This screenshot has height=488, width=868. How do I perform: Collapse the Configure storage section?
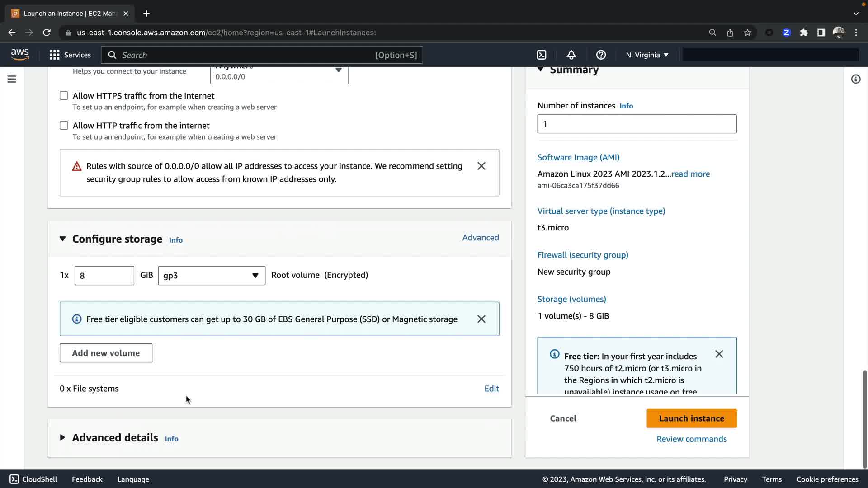[x=63, y=239]
